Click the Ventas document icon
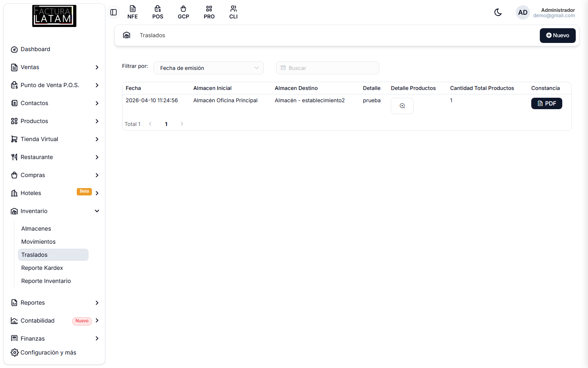The height and width of the screenshot is (368, 588). (x=14, y=67)
